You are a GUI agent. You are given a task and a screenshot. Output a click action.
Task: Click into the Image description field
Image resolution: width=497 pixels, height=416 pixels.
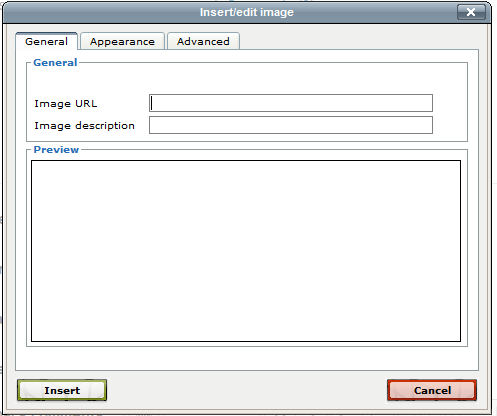(x=291, y=125)
